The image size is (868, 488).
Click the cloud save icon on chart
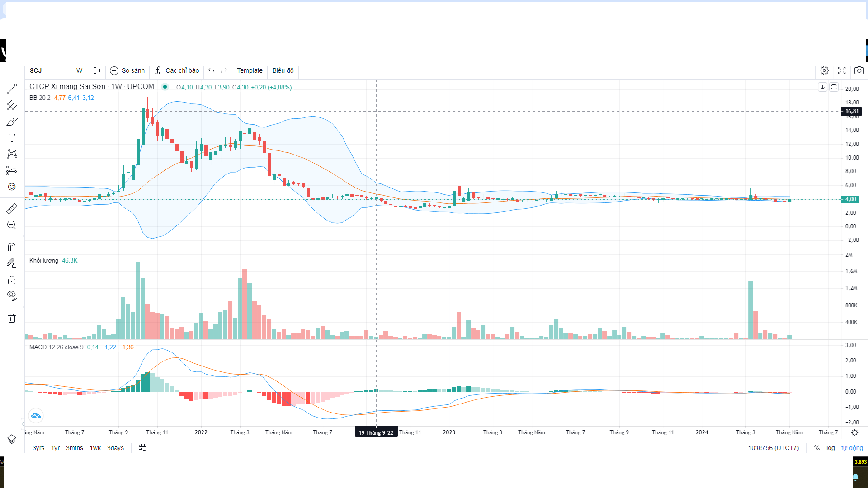click(x=36, y=416)
